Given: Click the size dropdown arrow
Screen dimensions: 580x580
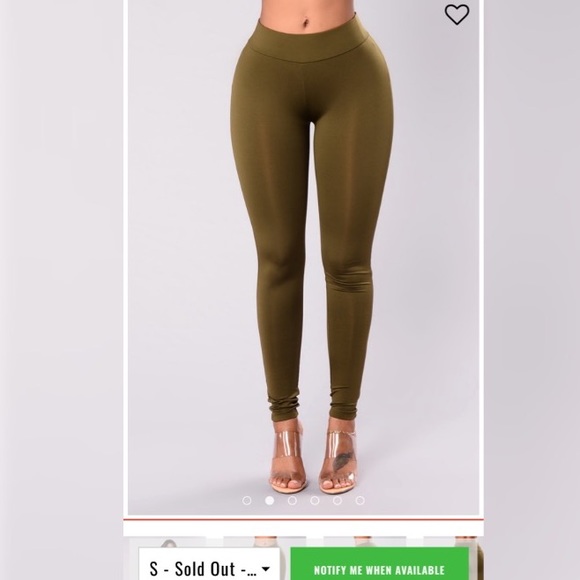Looking at the screenshot, I should tap(266, 569).
